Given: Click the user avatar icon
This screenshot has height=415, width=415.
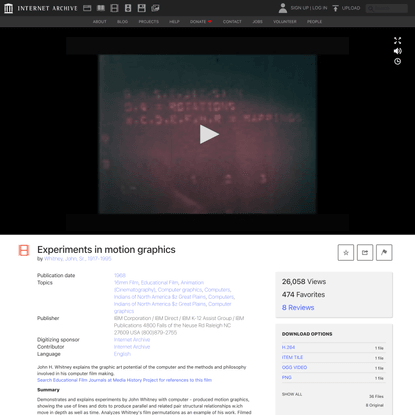Looking at the screenshot, I should click(x=283, y=8).
